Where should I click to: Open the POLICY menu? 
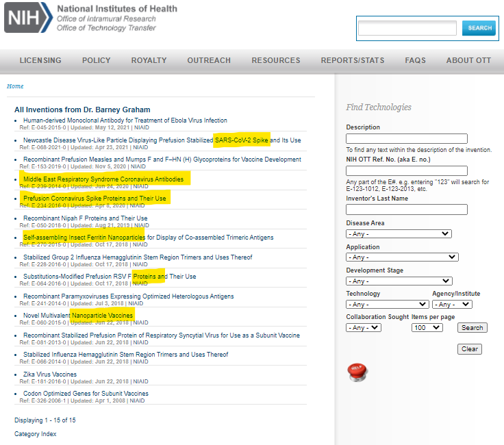pos(96,60)
